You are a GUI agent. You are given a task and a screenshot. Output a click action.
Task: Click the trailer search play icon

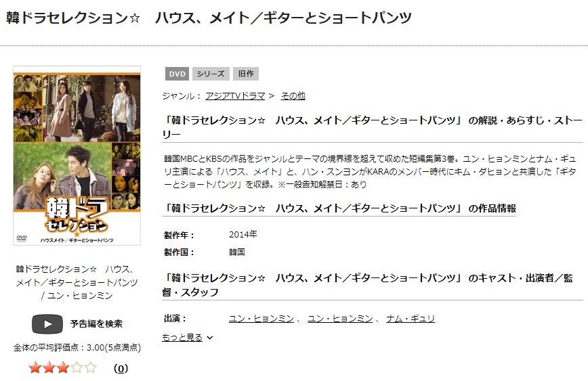47,323
